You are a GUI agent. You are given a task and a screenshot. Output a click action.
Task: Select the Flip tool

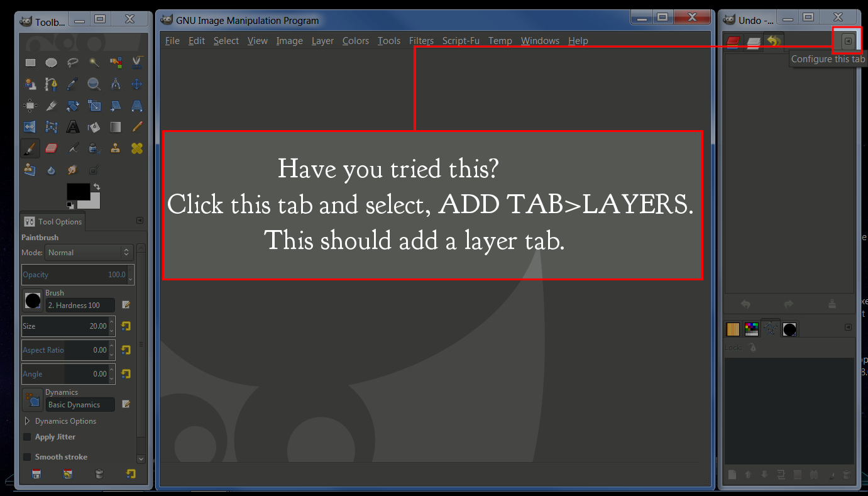[x=30, y=126]
